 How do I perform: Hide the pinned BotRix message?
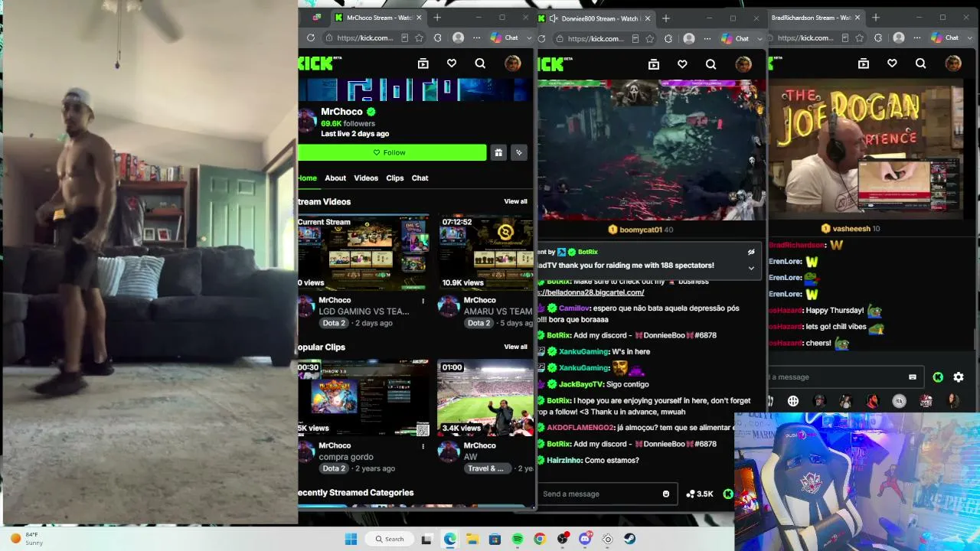751,252
